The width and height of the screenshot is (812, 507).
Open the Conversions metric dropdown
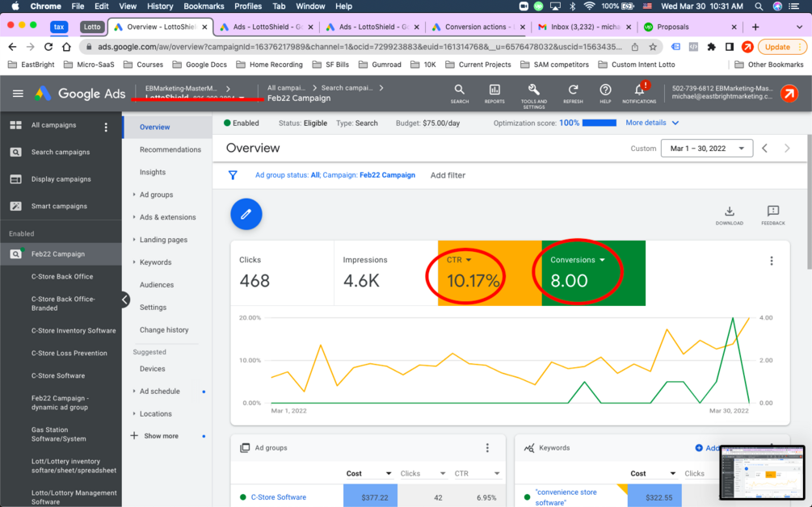point(578,260)
